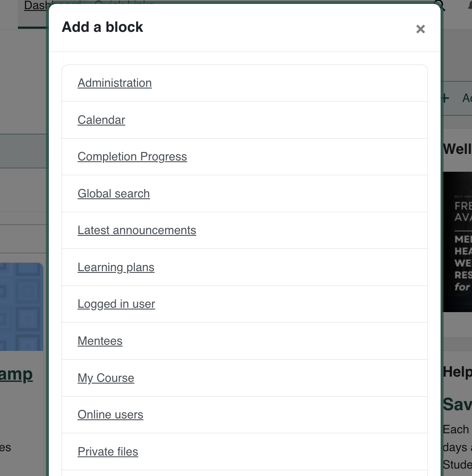Add the Learning plans block

coord(116,267)
